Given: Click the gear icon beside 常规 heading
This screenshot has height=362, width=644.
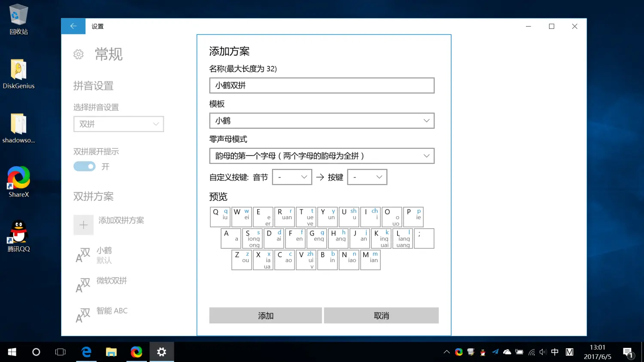Looking at the screenshot, I should pyautogui.click(x=79, y=54).
